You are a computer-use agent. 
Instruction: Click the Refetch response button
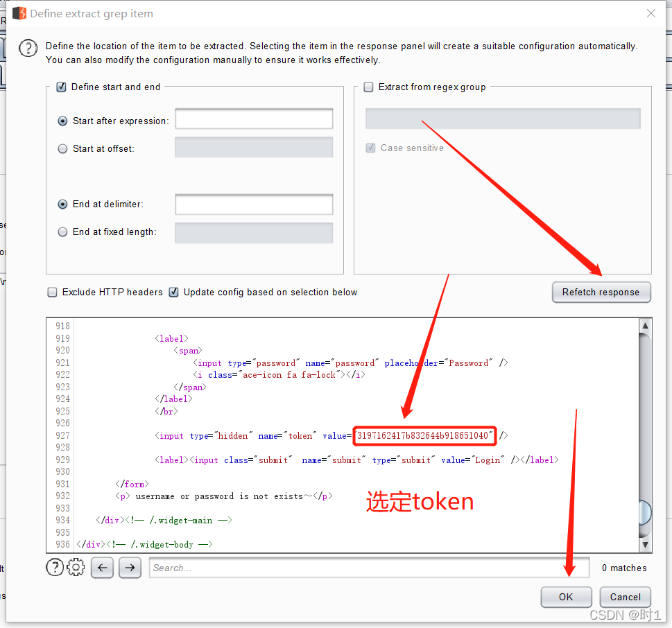point(601,292)
